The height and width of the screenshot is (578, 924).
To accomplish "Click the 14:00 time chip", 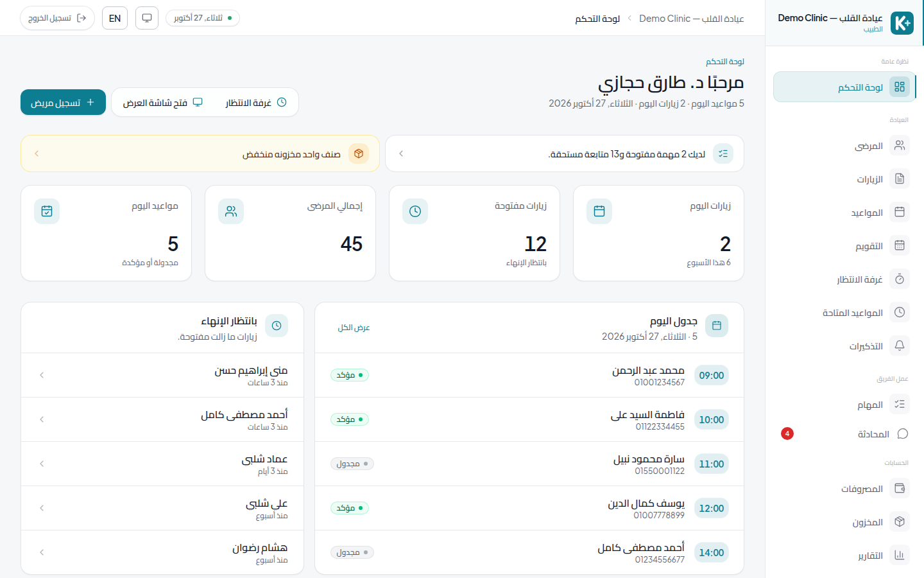I will (712, 552).
